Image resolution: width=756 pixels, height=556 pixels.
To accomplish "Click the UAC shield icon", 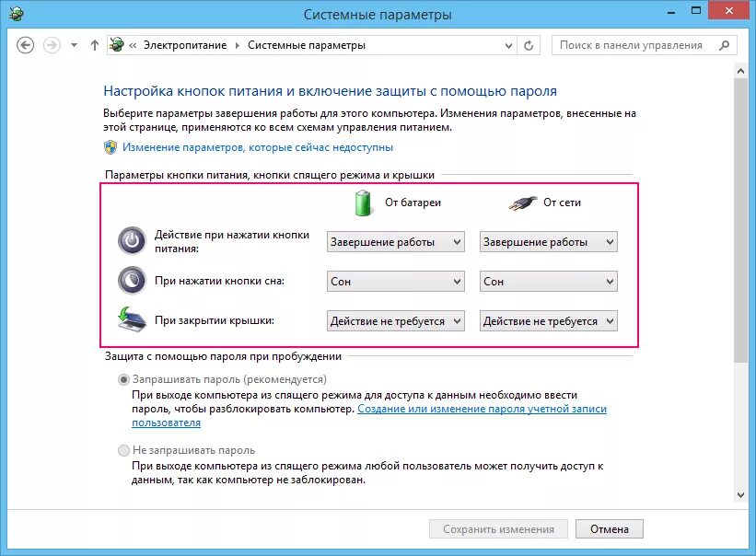I will pyautogui.click(x=110, y=147).
